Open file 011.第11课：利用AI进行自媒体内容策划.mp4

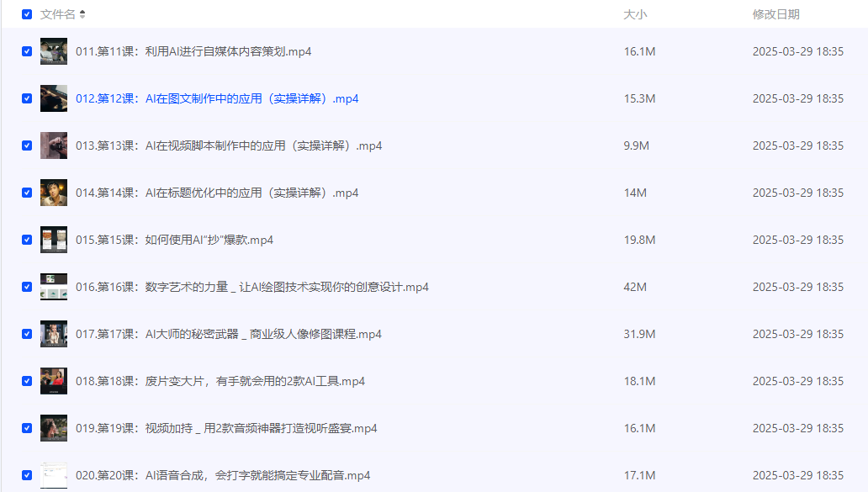pos(193,51)
